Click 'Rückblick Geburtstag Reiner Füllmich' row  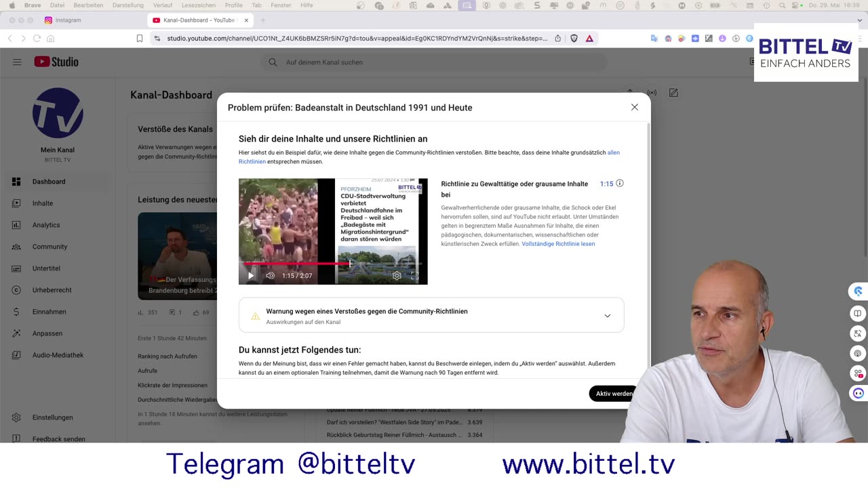(x=405, y=435)
